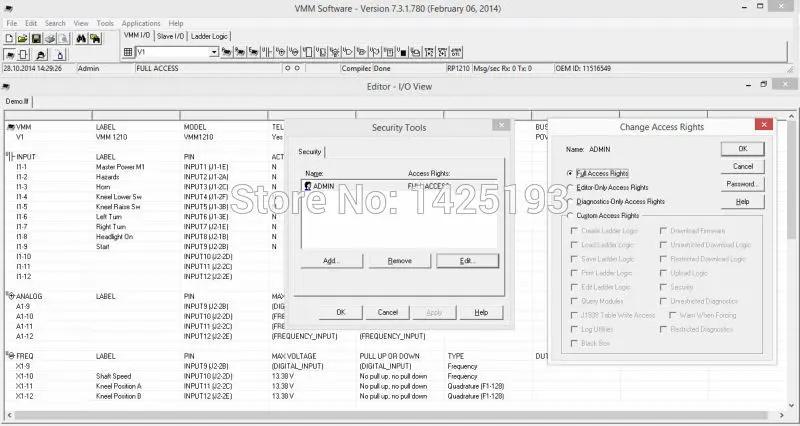Viewport: 800px width, 426px height.
Task: Click the Print Preview toolbar icon
Action: click(x=63, y=39)
